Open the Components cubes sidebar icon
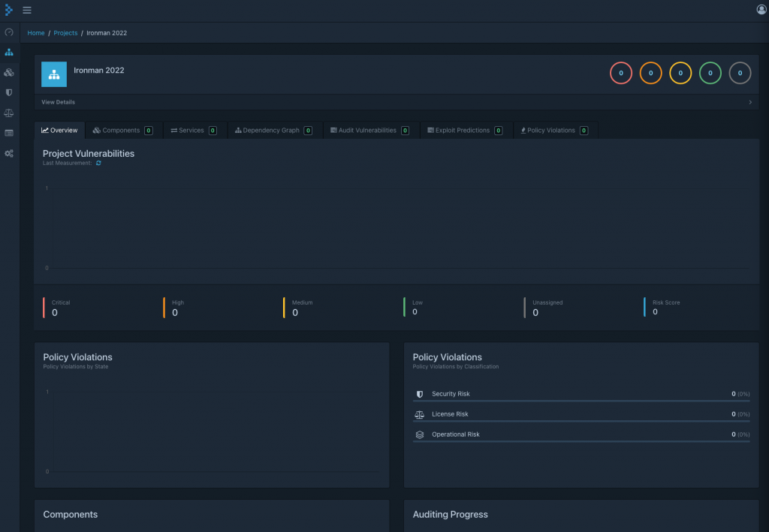Image resolution: width=769 pixels, height=532 pixels. coord(9,73)
